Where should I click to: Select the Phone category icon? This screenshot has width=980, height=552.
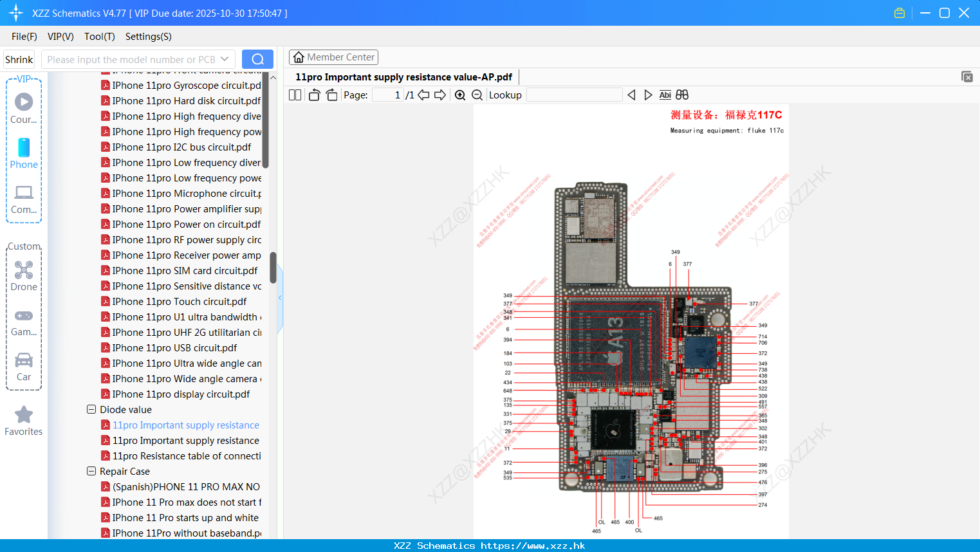tap(24, 153)
